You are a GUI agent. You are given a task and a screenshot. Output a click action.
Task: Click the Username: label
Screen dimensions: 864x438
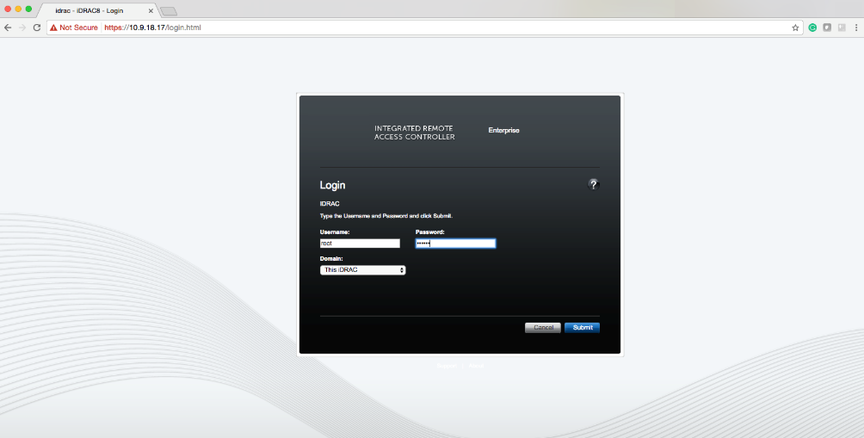coord(334,232)
